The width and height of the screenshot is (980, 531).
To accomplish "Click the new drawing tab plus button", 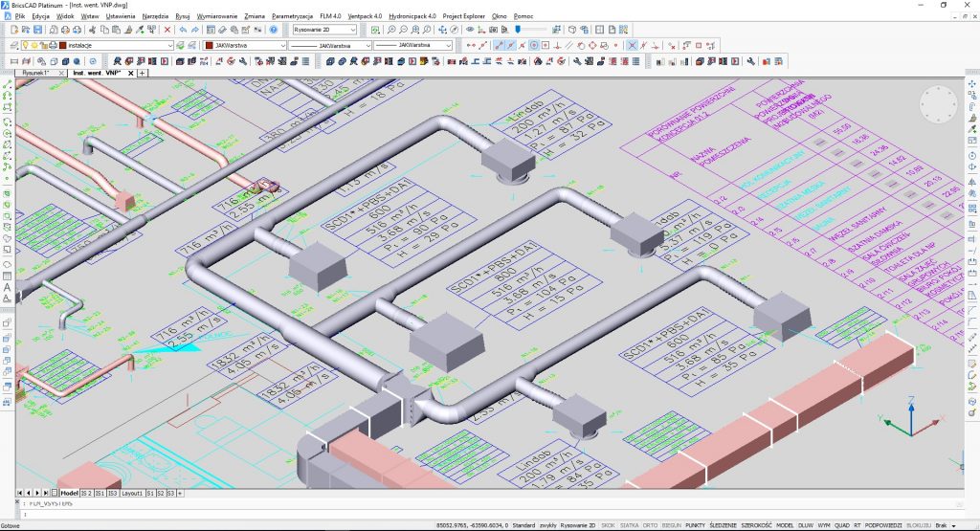I will point(142,73).
